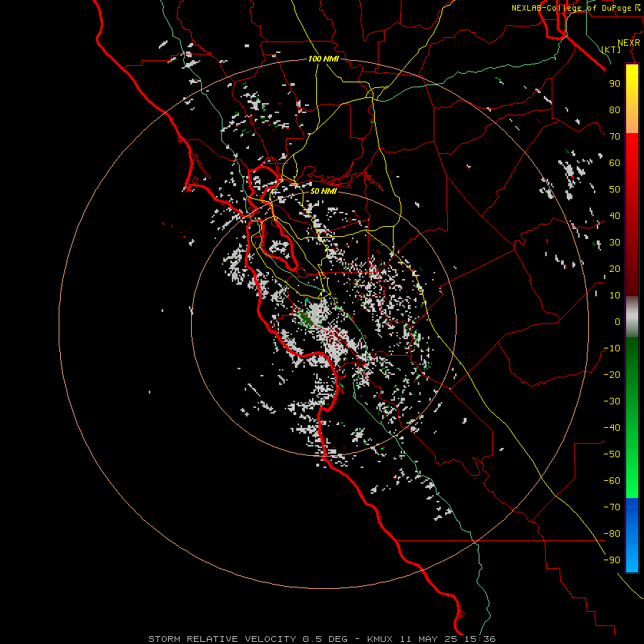Click the -10 colorbar tick label
This screenshot has width=644, height=644.
(x=612, y=348)
